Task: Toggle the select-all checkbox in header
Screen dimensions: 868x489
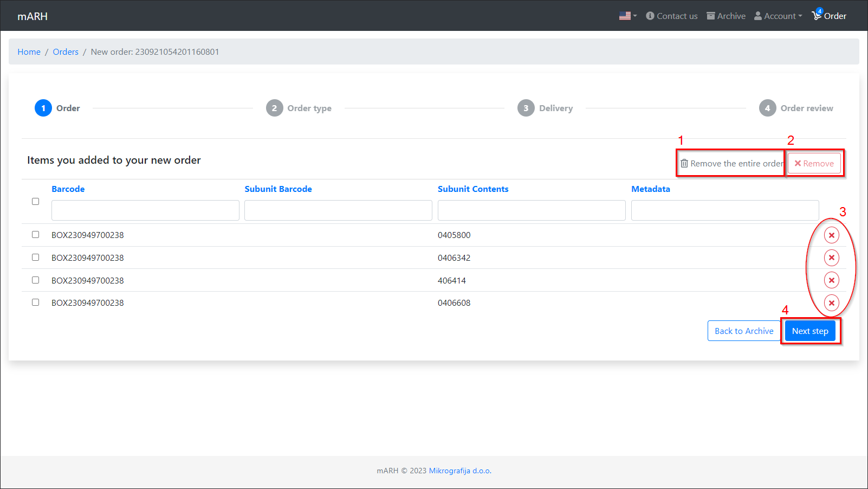Action: click(x=36, y=202)
